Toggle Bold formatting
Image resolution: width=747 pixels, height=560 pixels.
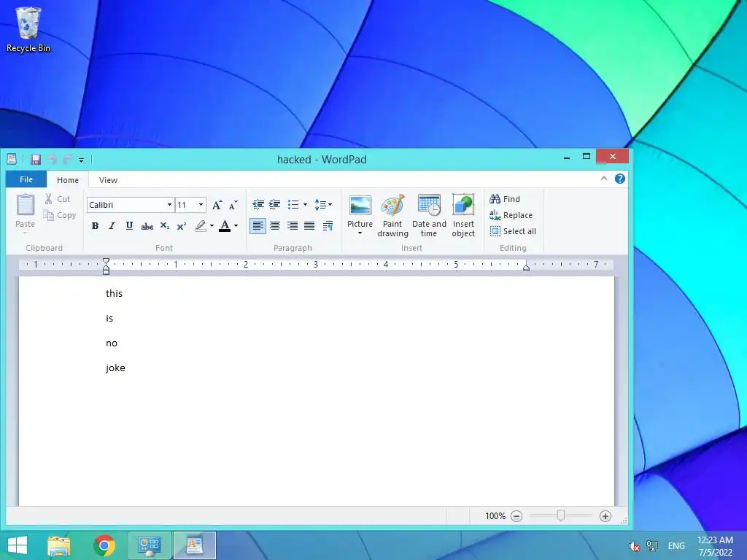tap(96, 226)
